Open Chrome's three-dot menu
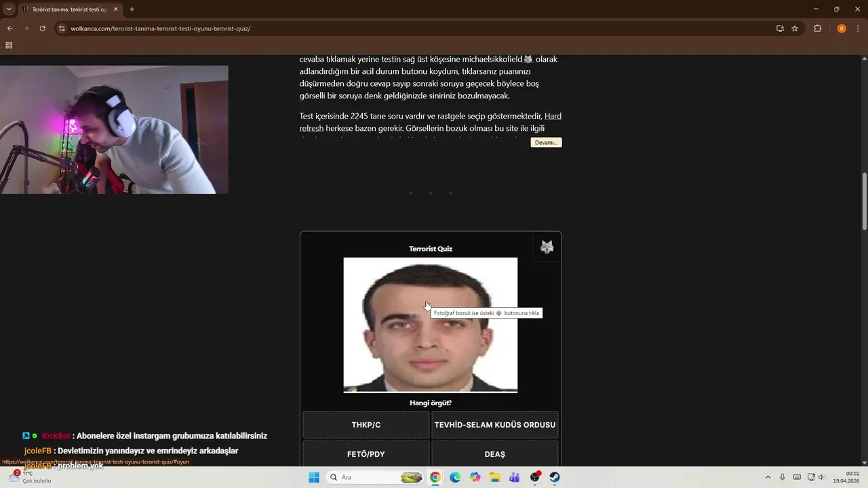This screenshot has height=488, width=868. 859,28
